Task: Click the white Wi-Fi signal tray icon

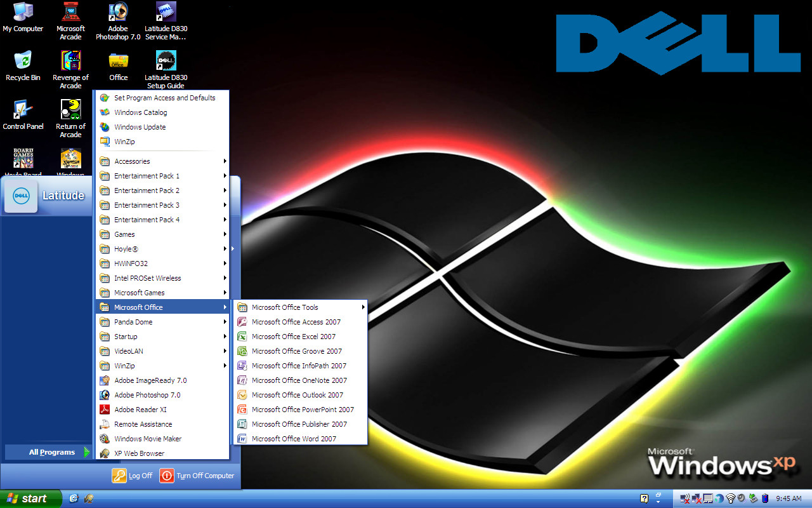Action: pyautogui.click(x=731, y=498)
